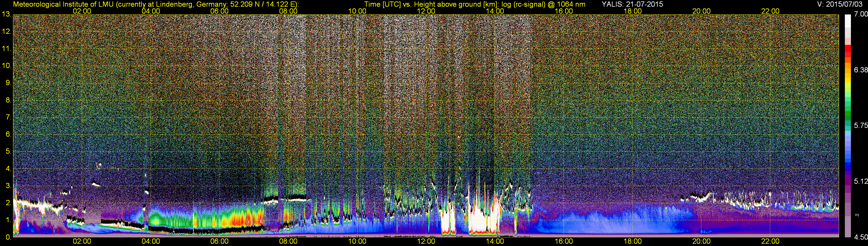Image resolution: width=868 pixels, height=246 pixels.
Task: Click the 04:00 label on the lower time axis
Action: [151, 241]
